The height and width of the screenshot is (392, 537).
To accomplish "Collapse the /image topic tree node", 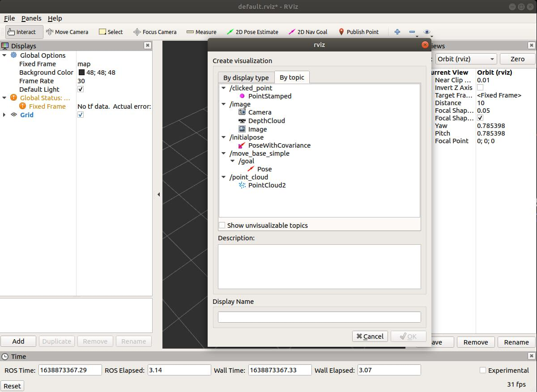I will tap(224, 104).
